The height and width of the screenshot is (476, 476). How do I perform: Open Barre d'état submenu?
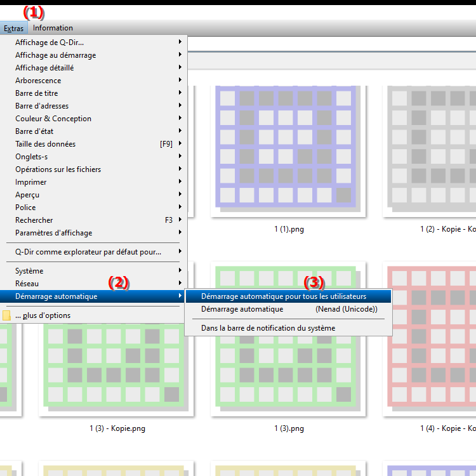93,131
